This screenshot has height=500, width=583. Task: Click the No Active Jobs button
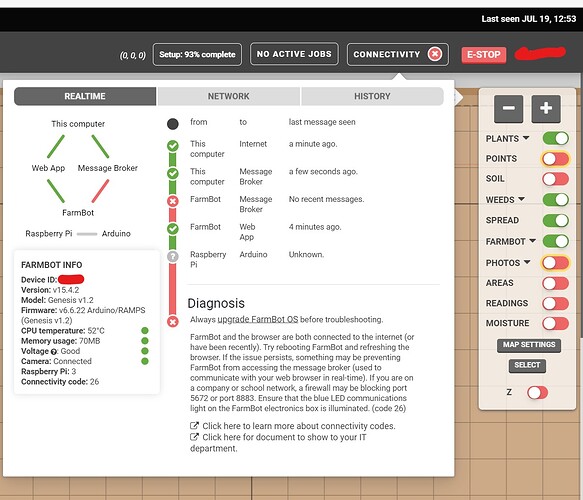(294, 54)
